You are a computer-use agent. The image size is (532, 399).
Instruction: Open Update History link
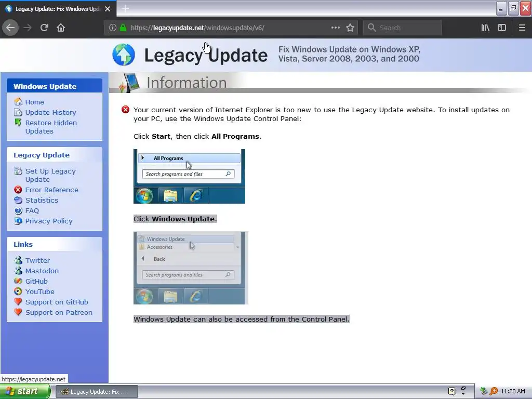tap(50, 112)
